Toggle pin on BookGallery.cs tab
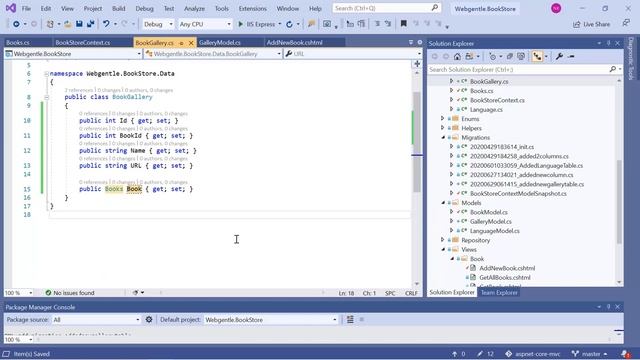This screenshot has height=360, width=640. point(181,42)
